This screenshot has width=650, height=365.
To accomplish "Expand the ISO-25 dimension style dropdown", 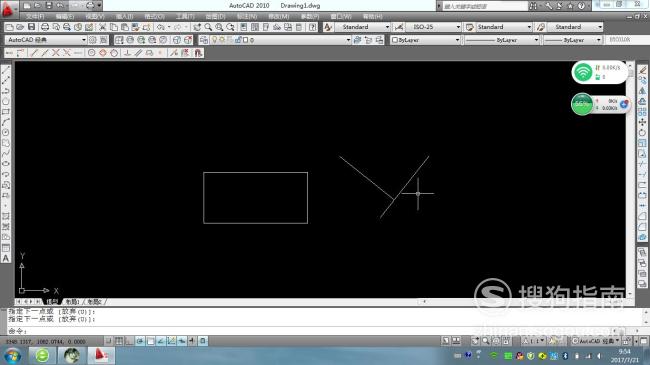I will click(x=433, y=27).
